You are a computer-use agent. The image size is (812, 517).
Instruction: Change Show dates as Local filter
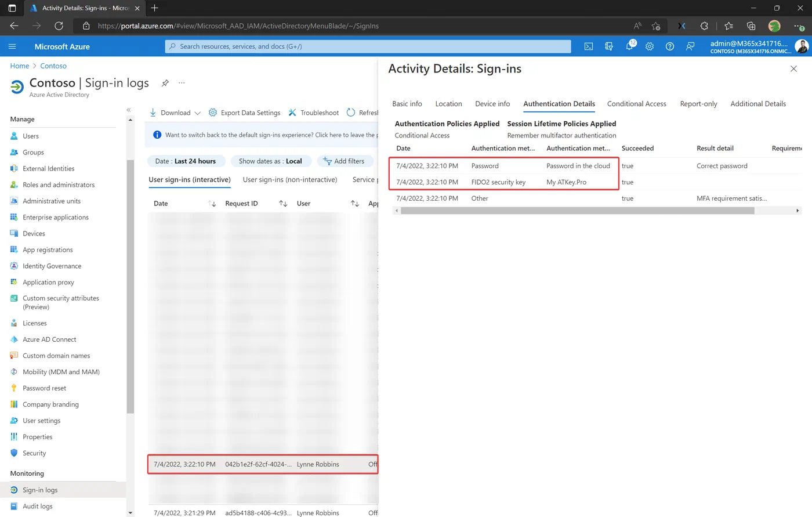(270, 161)
